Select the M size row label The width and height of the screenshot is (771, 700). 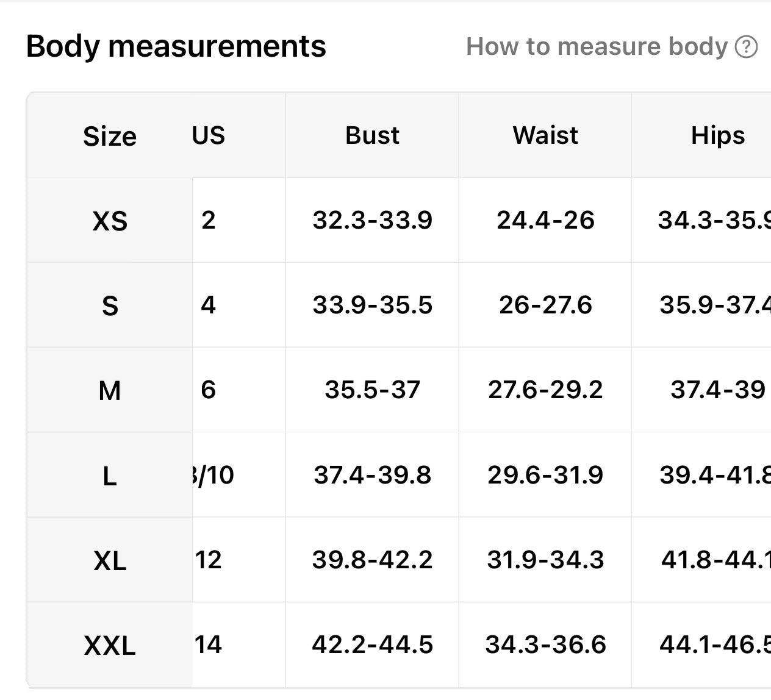[x=110, y=390]
